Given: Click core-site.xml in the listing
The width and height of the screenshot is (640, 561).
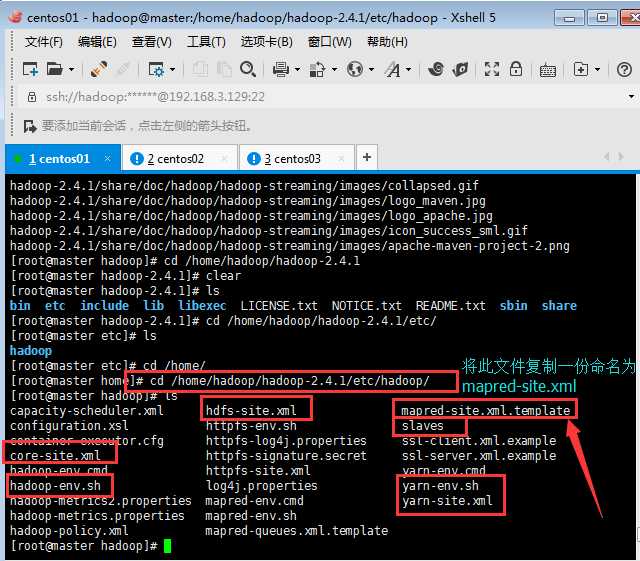Looking at the screenshot, I should [x=55, y=456].
